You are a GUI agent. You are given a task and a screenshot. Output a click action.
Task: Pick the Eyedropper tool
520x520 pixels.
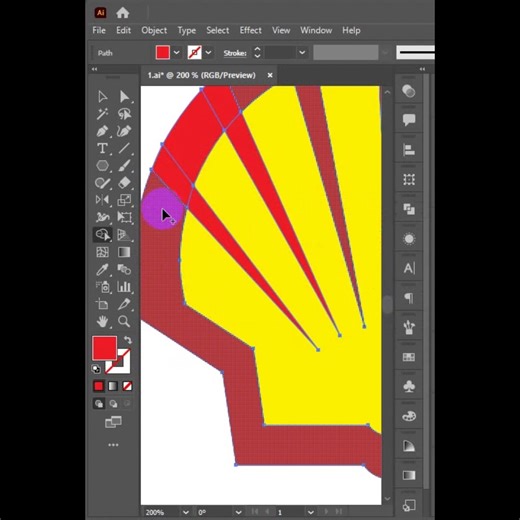(103, 269)
